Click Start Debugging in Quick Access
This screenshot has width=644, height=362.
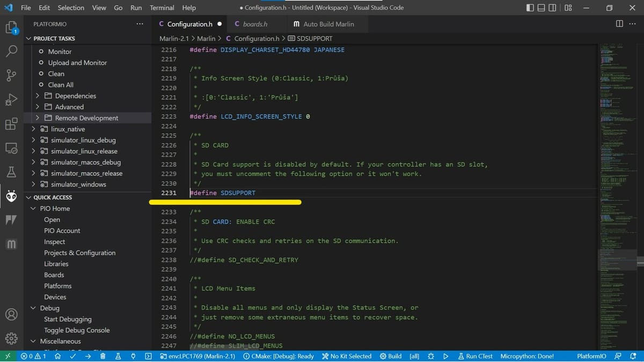tap(68, 320)
